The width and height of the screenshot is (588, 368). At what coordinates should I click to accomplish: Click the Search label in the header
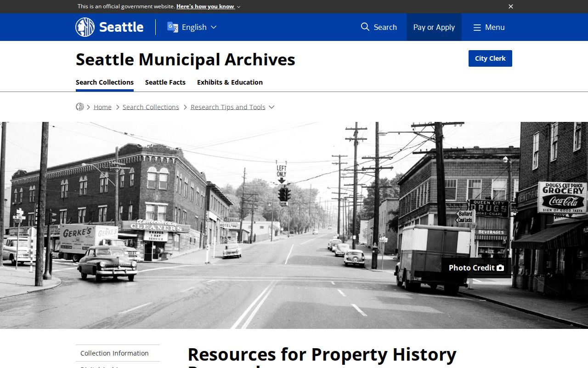(x=385, y=27)
